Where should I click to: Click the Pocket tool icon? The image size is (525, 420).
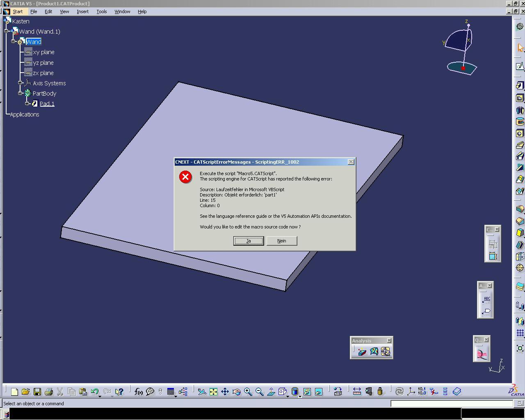coord(520,98)
